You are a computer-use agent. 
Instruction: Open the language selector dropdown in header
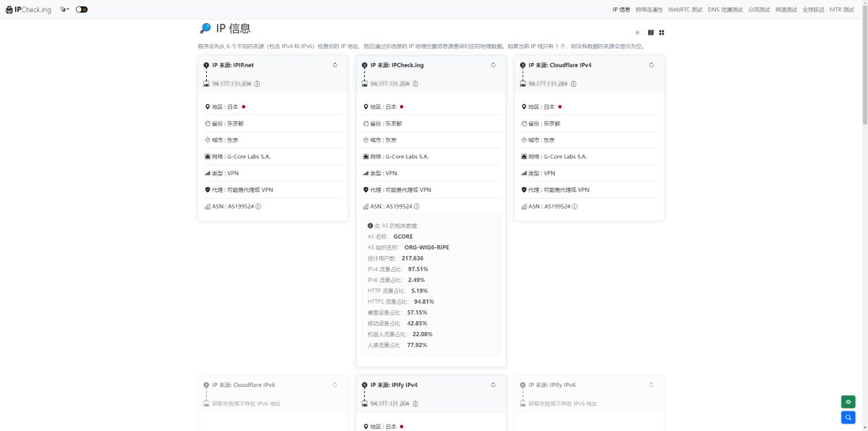point(64,9)
